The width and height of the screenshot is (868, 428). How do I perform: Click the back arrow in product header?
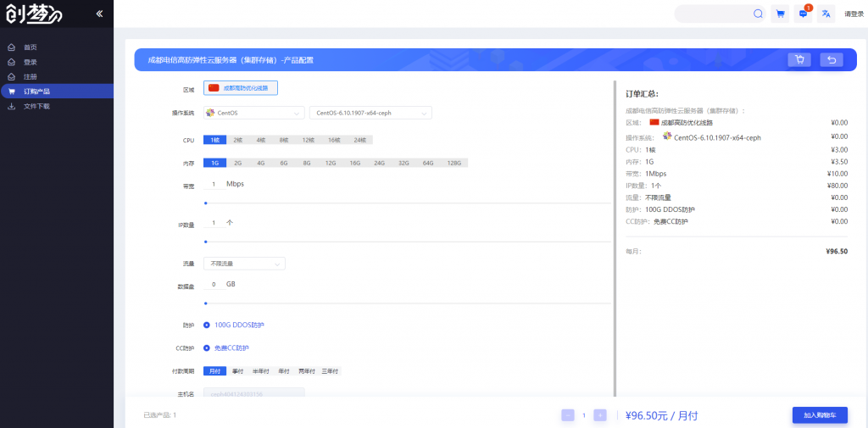[832, 59]
